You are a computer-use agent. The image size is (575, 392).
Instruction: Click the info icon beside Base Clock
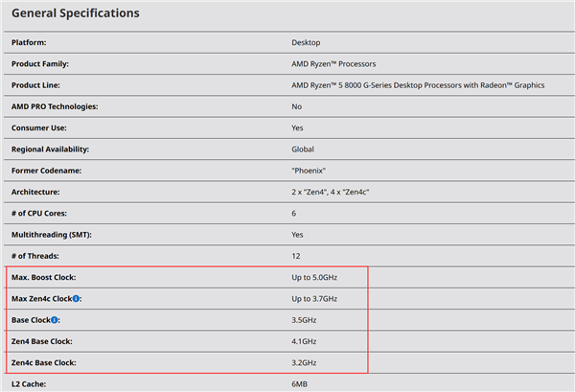click(56, 320)
